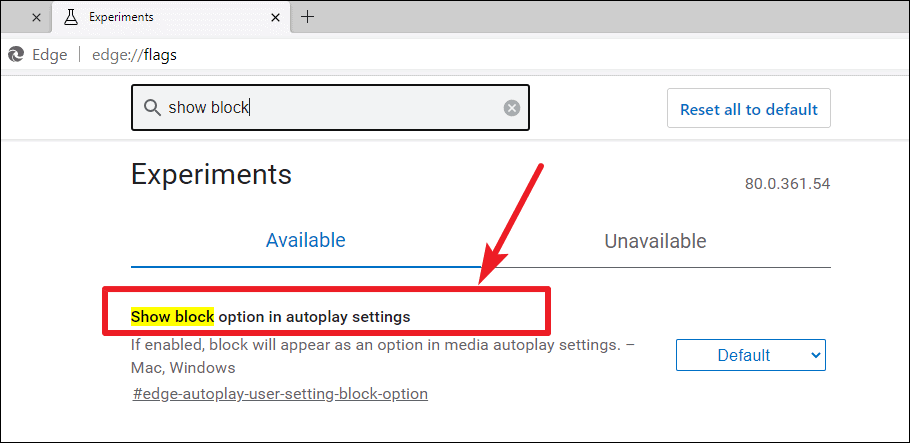Click the flask icon on Experiments tab
The image size is (910, 443).
(x=71, y=17)
